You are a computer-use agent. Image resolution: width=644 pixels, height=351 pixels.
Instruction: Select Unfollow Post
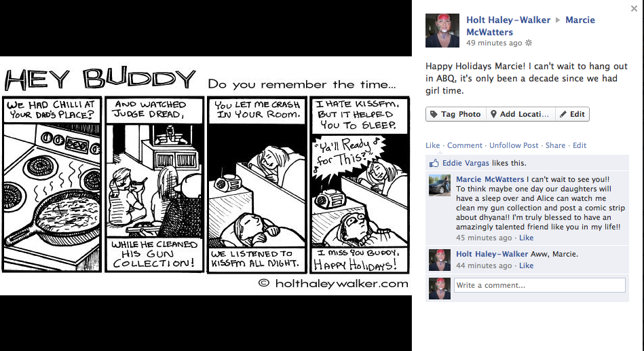click(514, 145)
